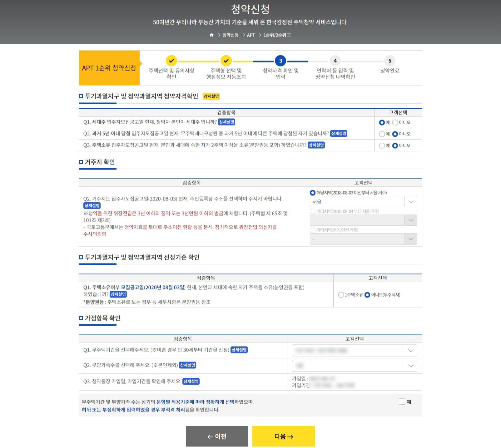Click 투기과열지구 선정기준 확인 heading
This screenshot has width=501, height=448.
tap(142, 257)
